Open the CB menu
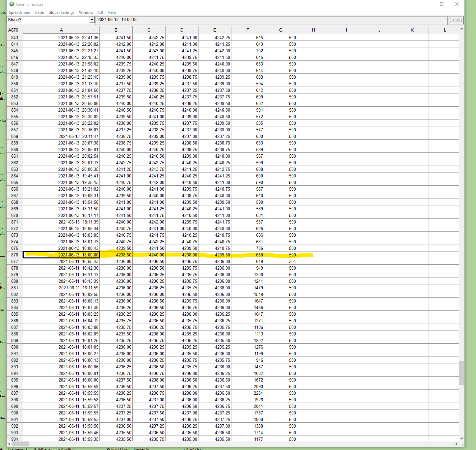The image size is (476, 450). (100, 13)
